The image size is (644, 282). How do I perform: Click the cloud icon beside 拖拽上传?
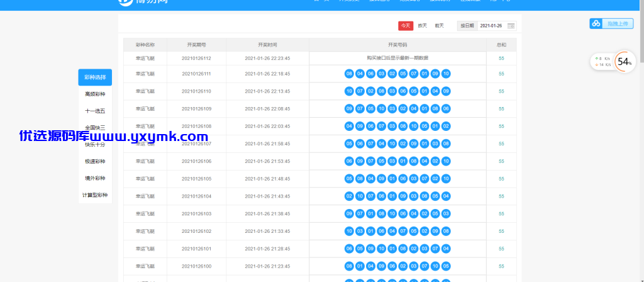[x=596, y=24]
